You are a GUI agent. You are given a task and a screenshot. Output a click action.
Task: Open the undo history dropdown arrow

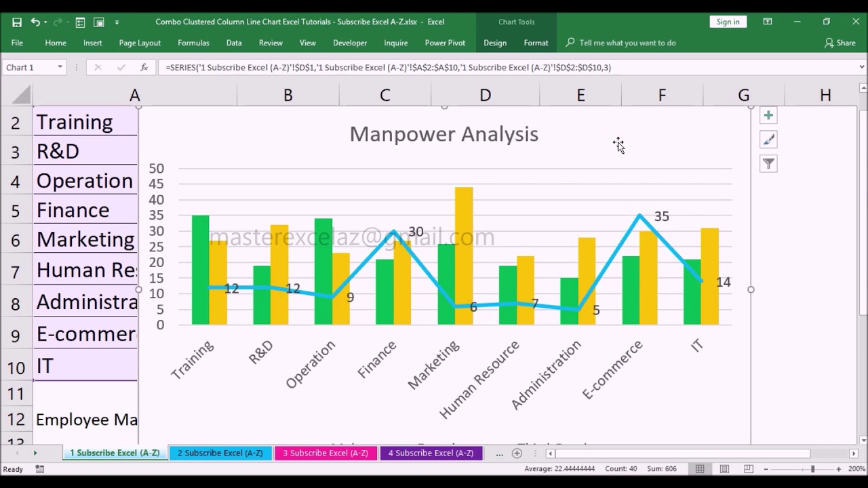click(x=45, y=22)
